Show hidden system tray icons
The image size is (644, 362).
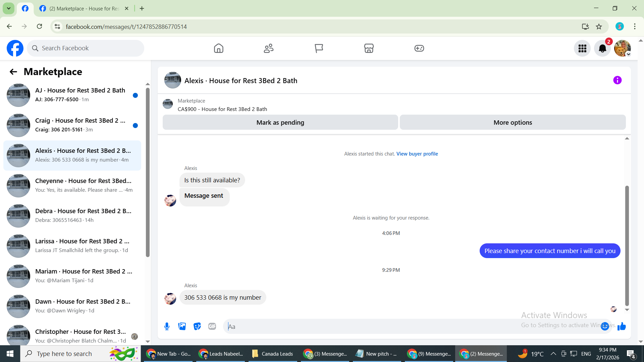tap(553, 354)
